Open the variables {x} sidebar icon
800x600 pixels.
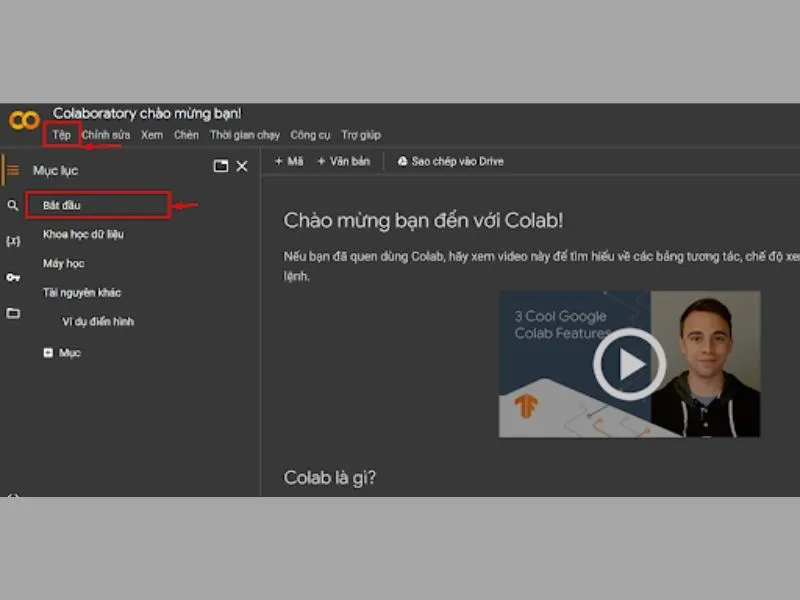click(x=13, y=241)
